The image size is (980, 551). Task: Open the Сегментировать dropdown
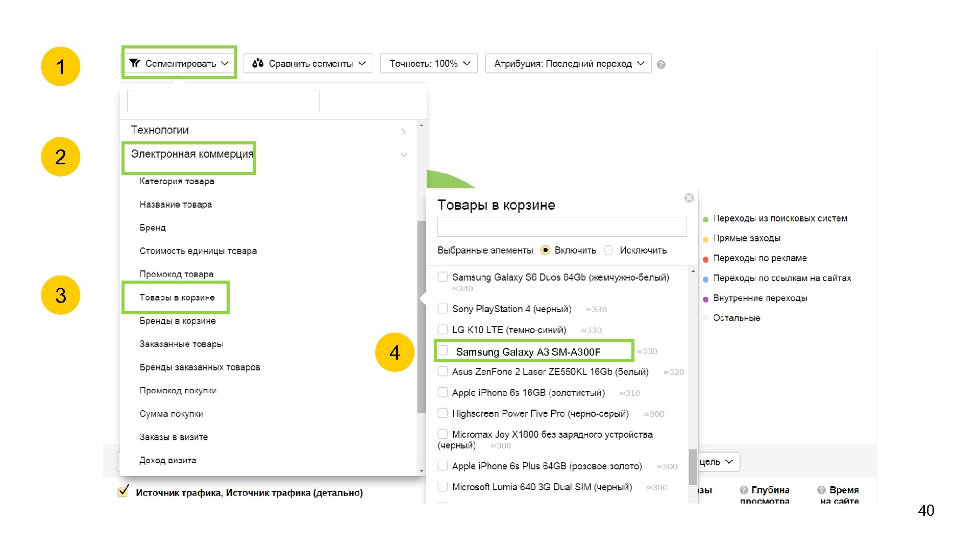coord(179,63)
